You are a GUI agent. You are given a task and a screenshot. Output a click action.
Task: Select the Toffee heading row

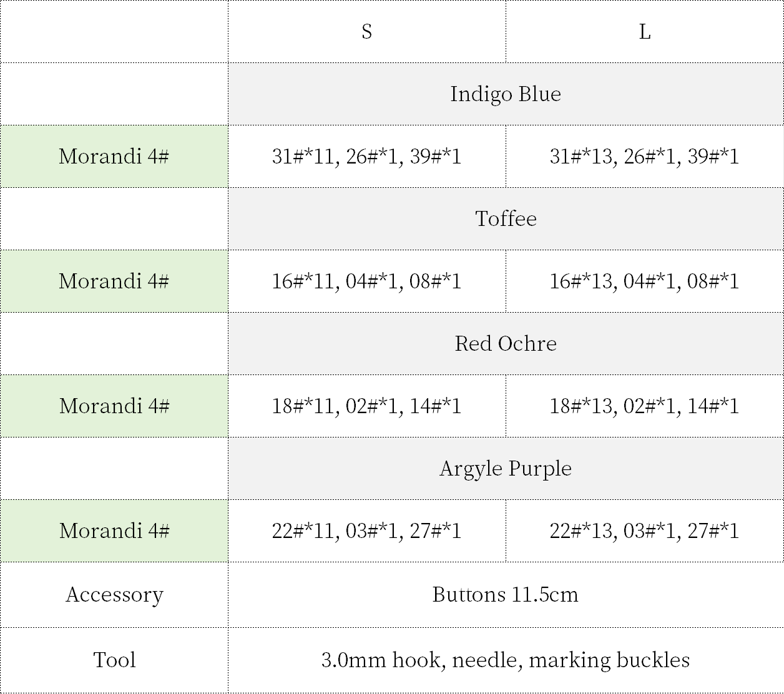[x=506, y=218]
